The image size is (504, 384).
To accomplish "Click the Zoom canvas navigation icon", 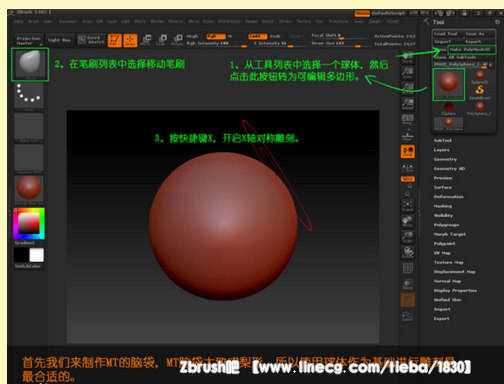I will click(x=407, y=73).
